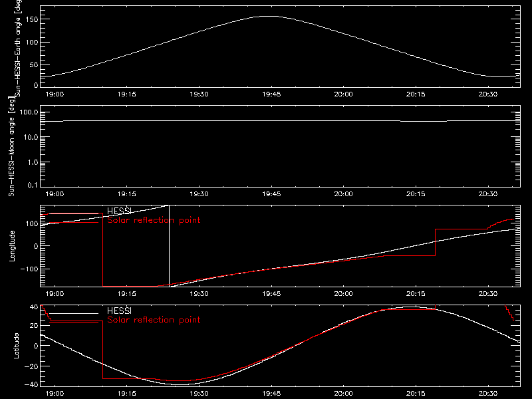The image size is (532, 399).
Task: Click the 20:30 tick label under Longitude plot
Action: (x=488, y=294)
